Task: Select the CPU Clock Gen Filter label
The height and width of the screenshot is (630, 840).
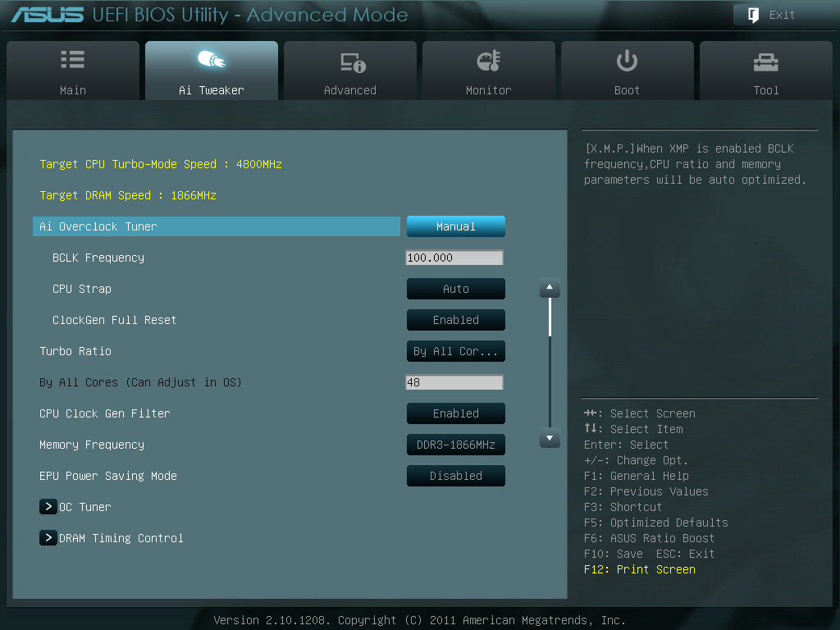Action: [104, 413]
